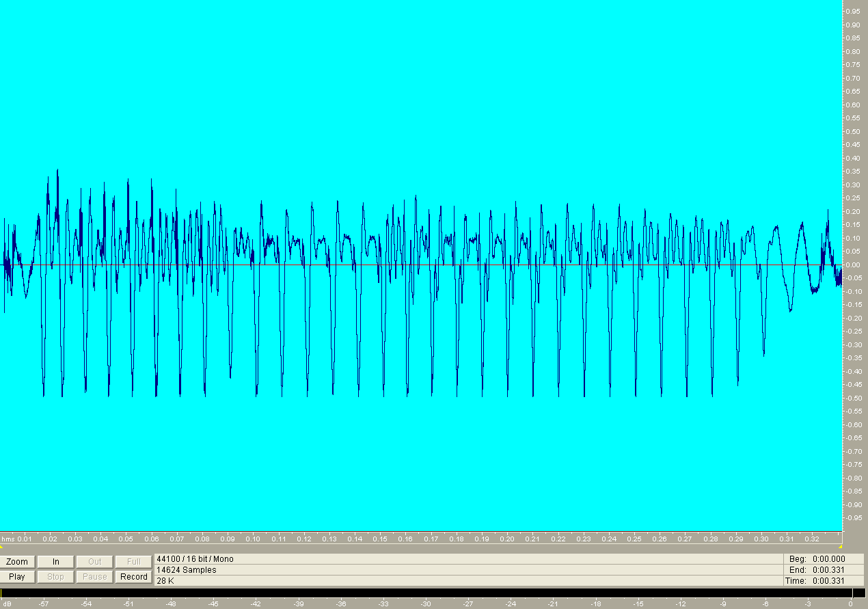Select the yellow start marker on the time ruler

coord(1,546)
